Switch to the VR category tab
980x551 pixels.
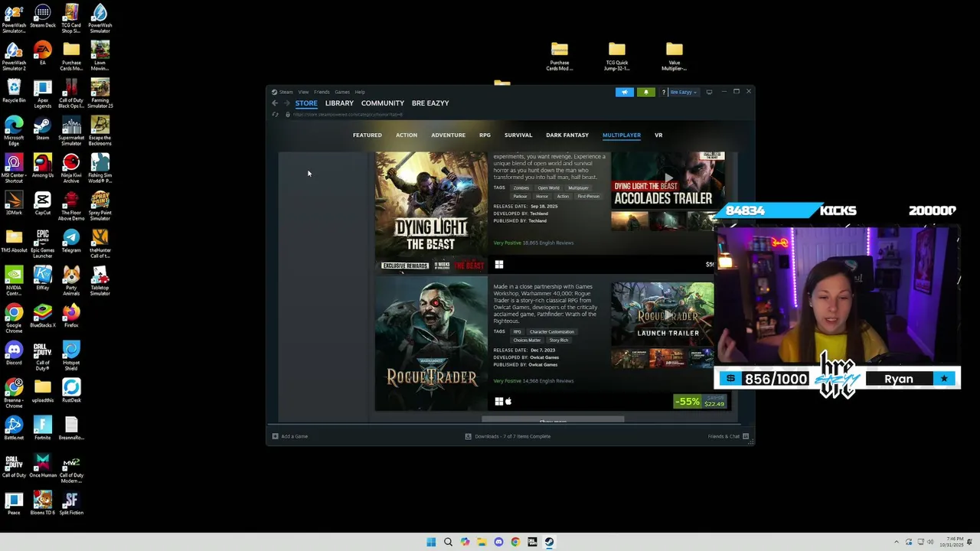658,135
